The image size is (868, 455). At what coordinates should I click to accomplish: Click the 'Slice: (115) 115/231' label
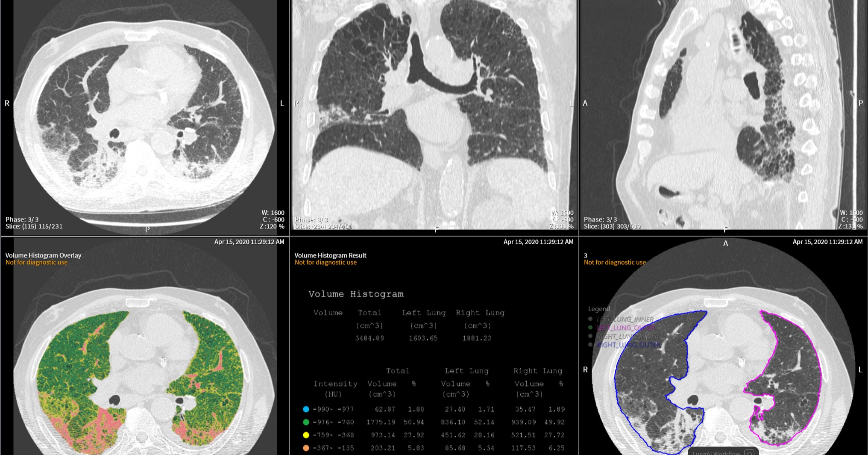pyautogui.click(x=34, y=226)
